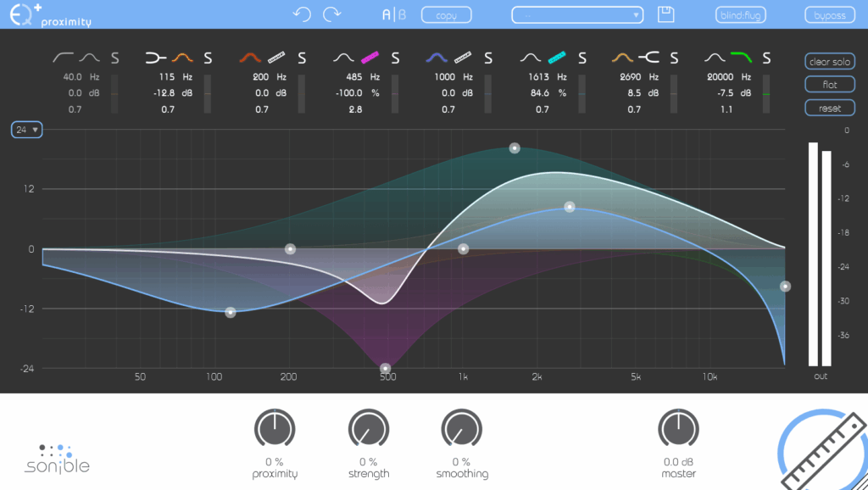The width and height of the screenshot is (868, 490).
Task: Select the 1613 Hz node at the curve peak
Action: pos(515,148)
